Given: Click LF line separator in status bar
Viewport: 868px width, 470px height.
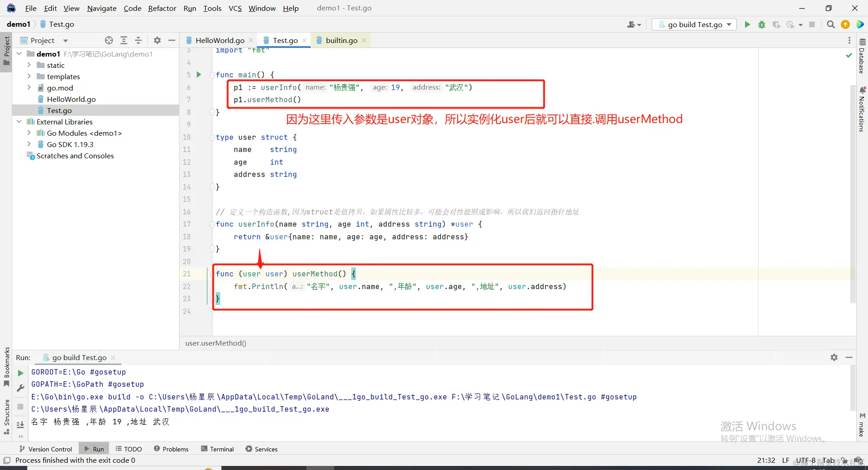Looking at the screenshot, I should pyautogui.click(x=786, y=460).
